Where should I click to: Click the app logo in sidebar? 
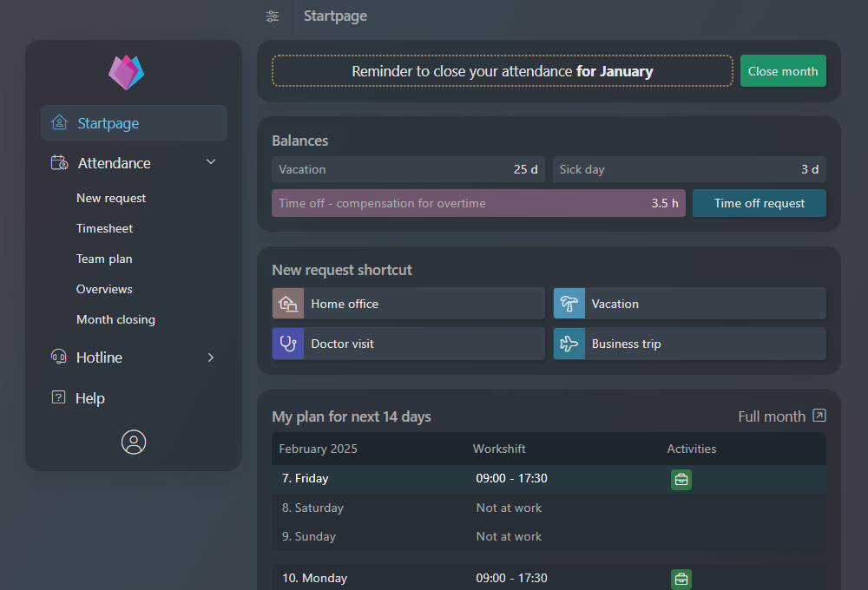point(127,72)
